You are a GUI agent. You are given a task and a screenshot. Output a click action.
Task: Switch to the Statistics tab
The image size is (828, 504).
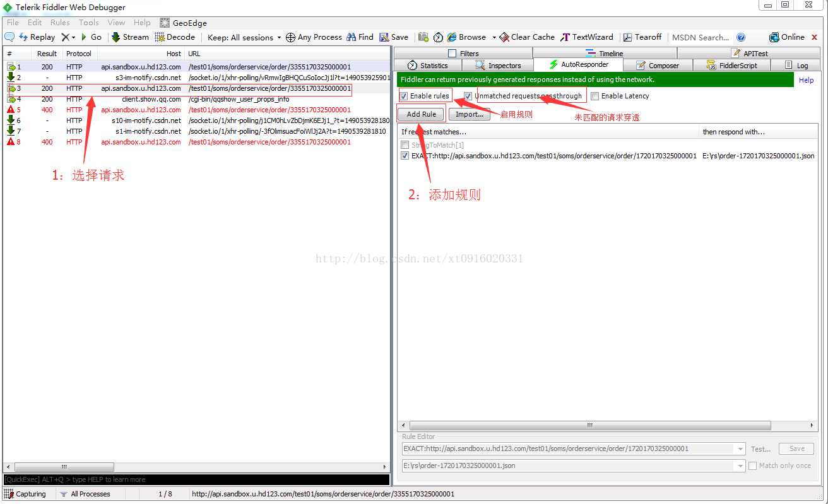pos(428,66)
